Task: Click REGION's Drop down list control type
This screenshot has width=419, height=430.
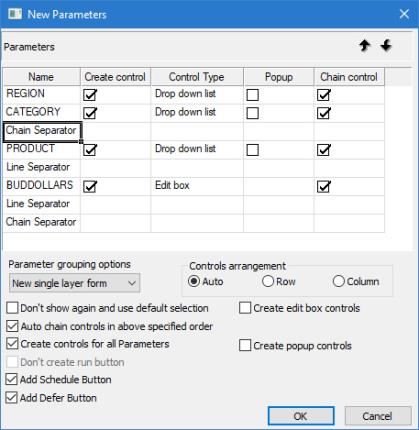Action: [197, 95]
